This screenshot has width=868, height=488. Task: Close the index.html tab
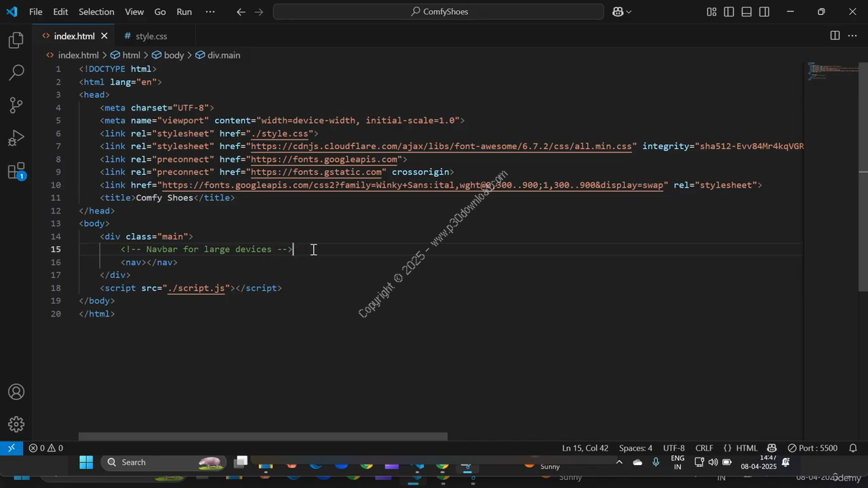click(104, 36)
